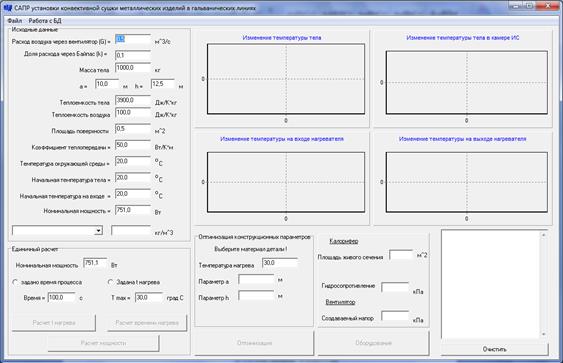563x363 pixels.
Task: Expand the material combo box dropdown arrow
Action: [98, 231]
